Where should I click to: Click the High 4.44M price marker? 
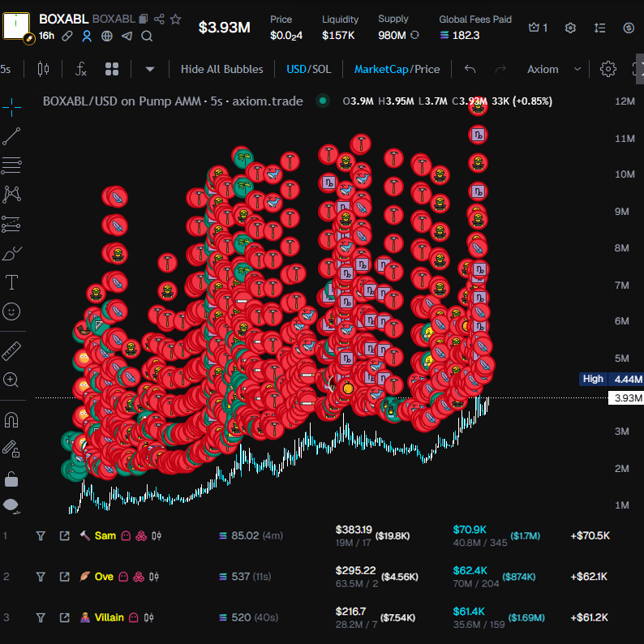(x=611, y=379)
